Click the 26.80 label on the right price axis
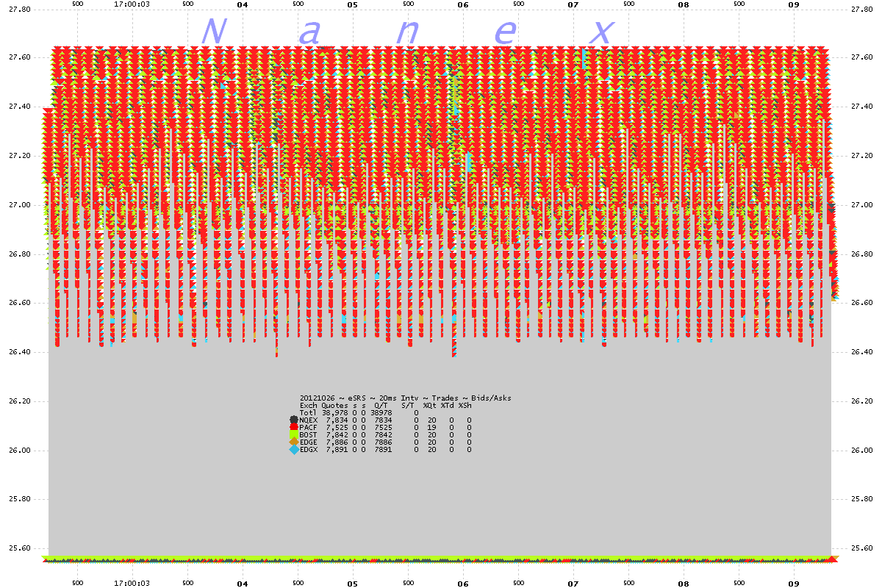 pos(861,254)
